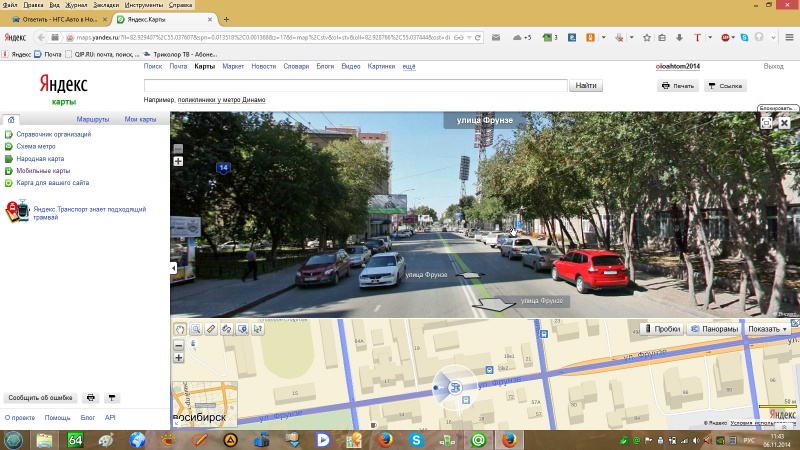Click the mail envelope toolbar icon
The image size is (800, 450).
click(496, 37)
